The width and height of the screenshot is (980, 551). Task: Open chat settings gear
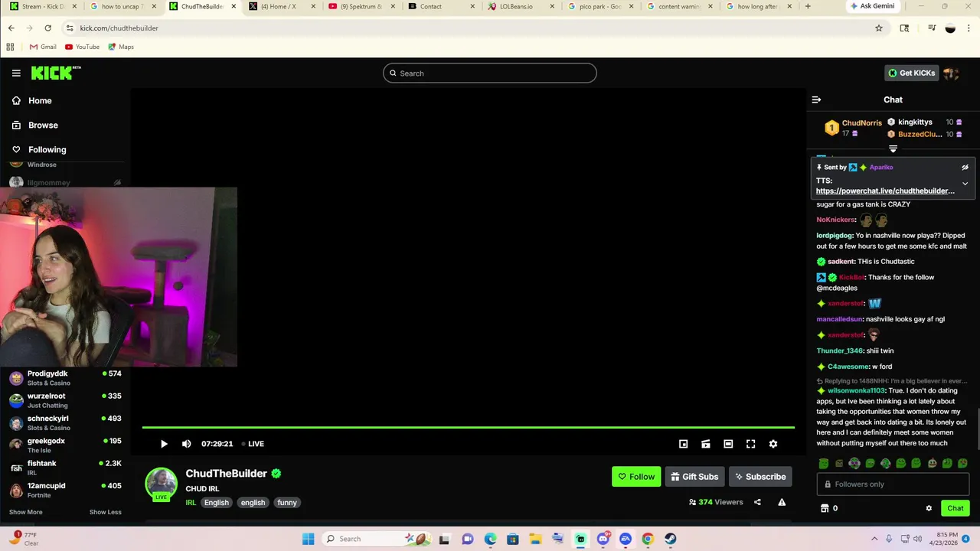click(x=929, y=508)
